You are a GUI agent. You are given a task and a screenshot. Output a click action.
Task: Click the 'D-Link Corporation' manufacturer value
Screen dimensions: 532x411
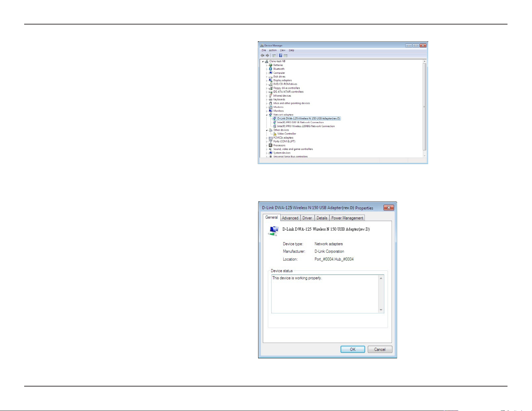click(329, 251)
